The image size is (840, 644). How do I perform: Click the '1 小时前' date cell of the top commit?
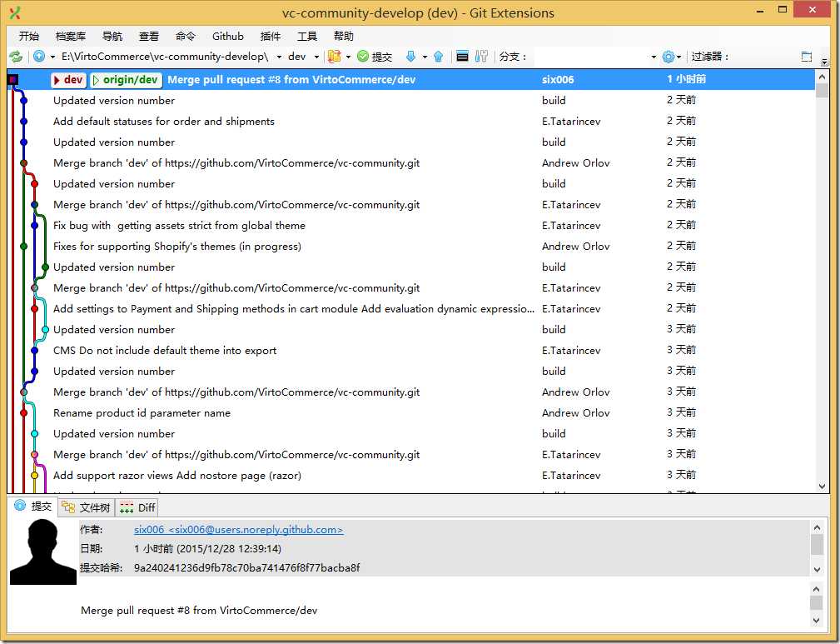[686, 79]
